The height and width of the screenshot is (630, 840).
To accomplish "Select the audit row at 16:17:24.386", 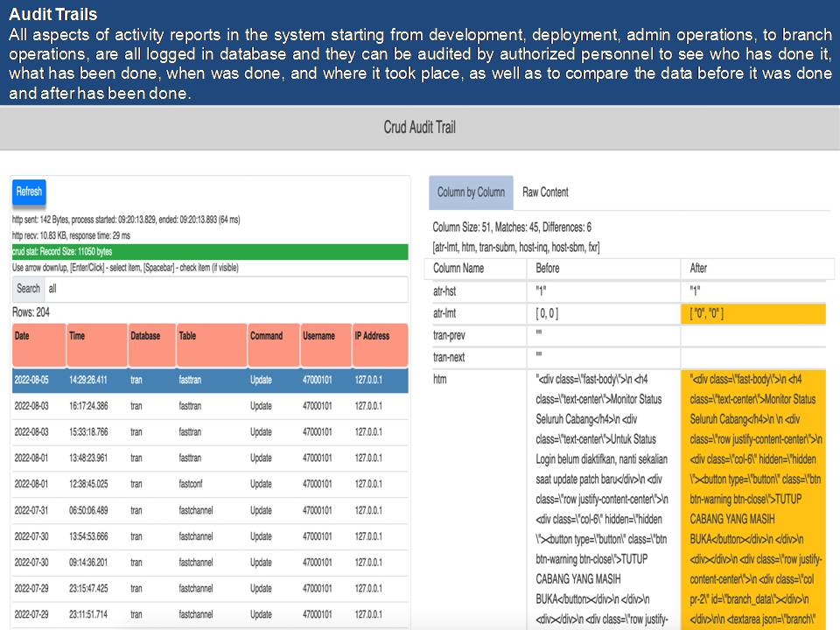I will click(210, 407).
